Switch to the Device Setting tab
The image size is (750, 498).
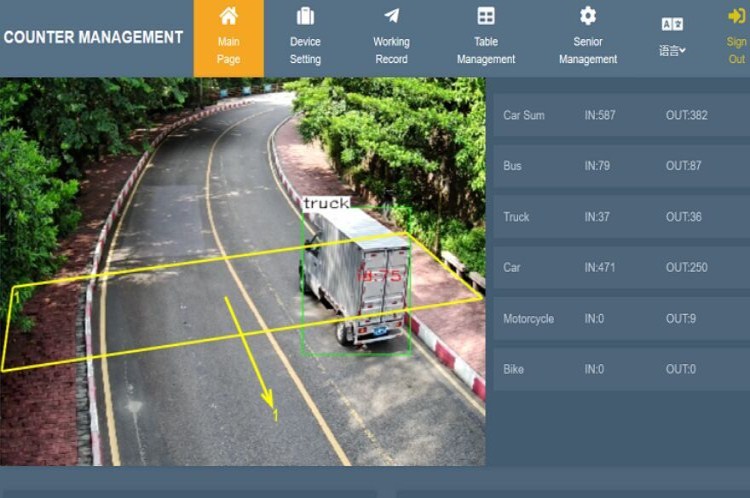[305, 50]
